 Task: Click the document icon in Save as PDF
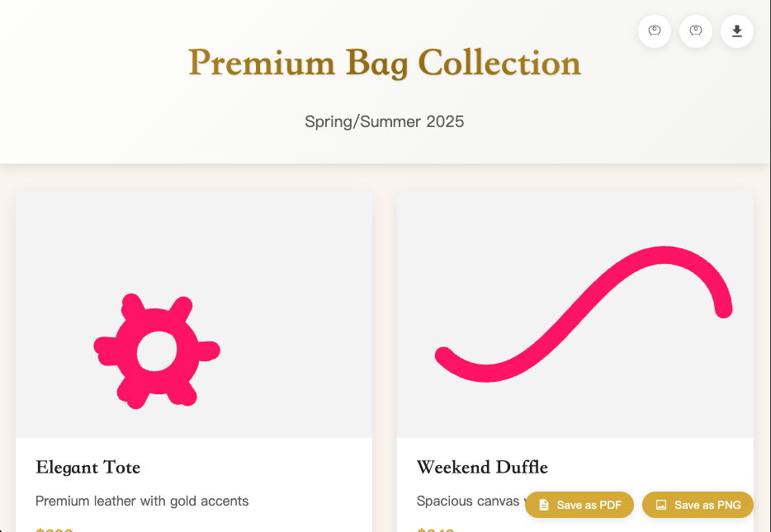tap(544, 505)
